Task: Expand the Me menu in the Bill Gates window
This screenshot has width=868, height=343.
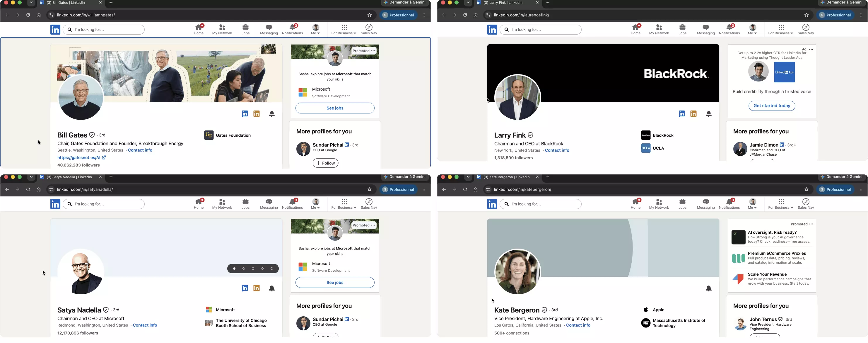Action: click(315, 29)
